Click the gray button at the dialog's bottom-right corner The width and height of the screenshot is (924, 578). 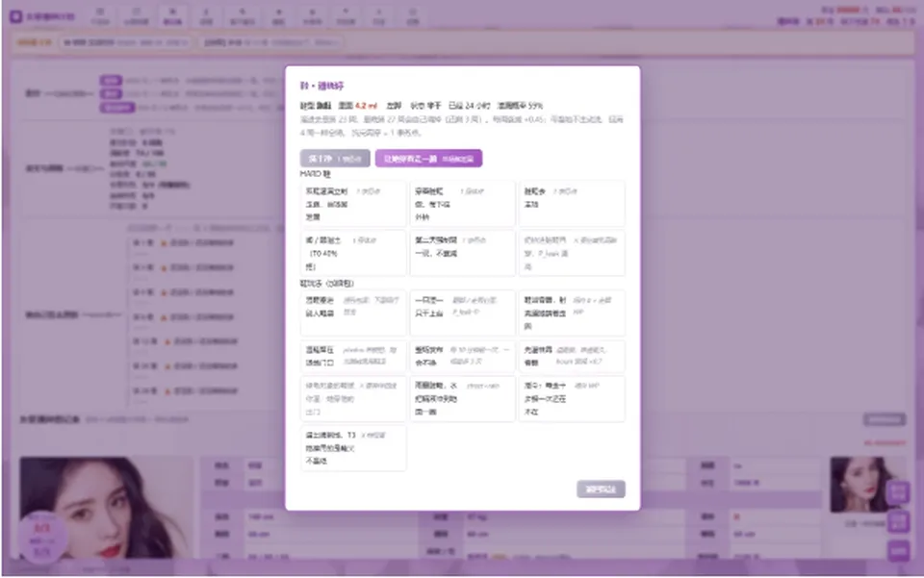click(601, 490)
